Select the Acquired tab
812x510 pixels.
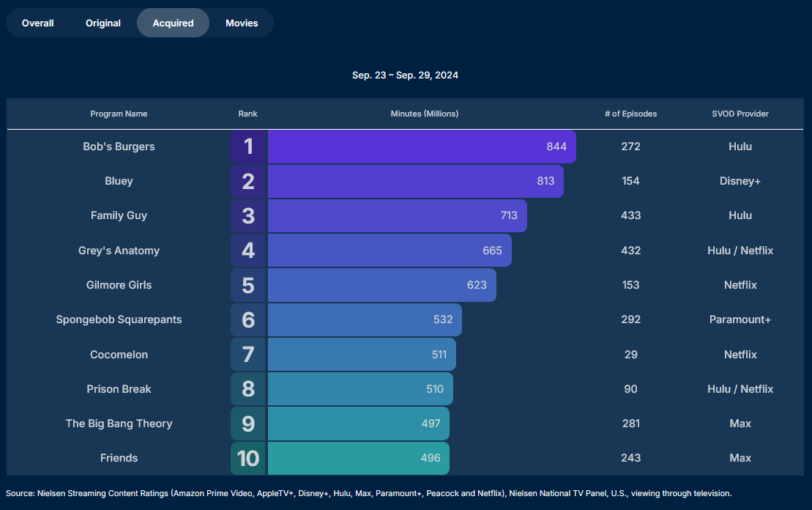click(173, 23)
